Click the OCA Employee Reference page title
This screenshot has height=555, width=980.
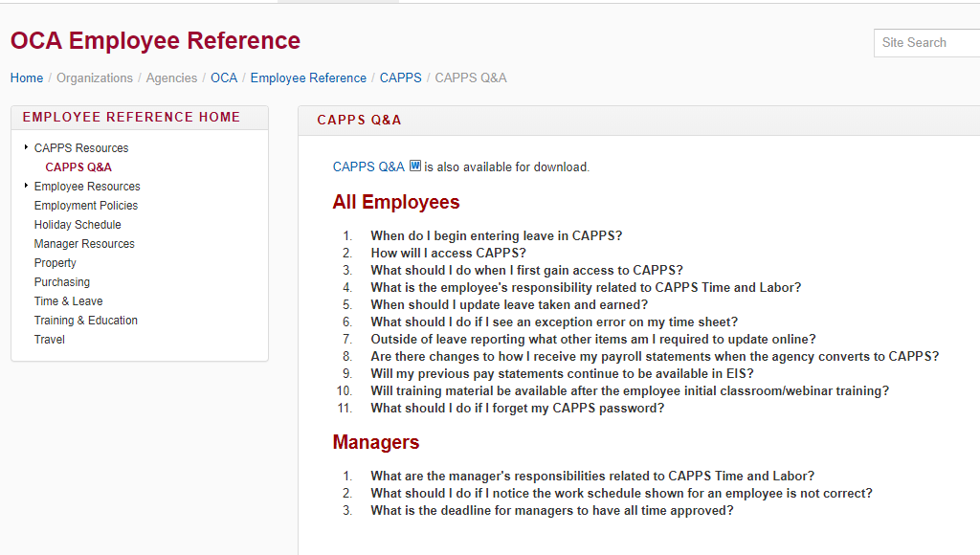coord(156,40)
